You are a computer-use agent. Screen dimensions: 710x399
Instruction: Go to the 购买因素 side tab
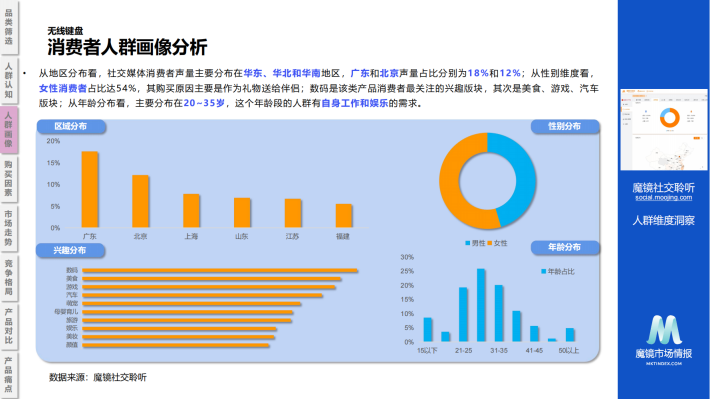9,178
